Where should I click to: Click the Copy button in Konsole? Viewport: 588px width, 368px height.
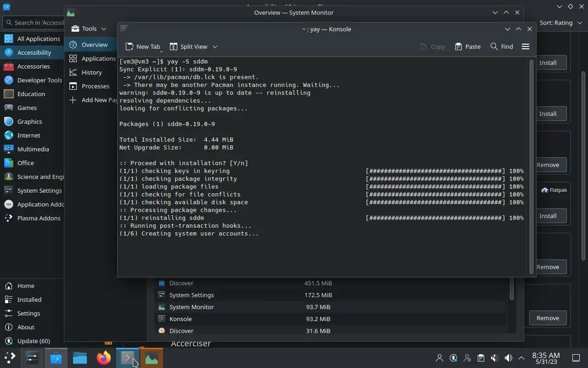click(432, 46)
